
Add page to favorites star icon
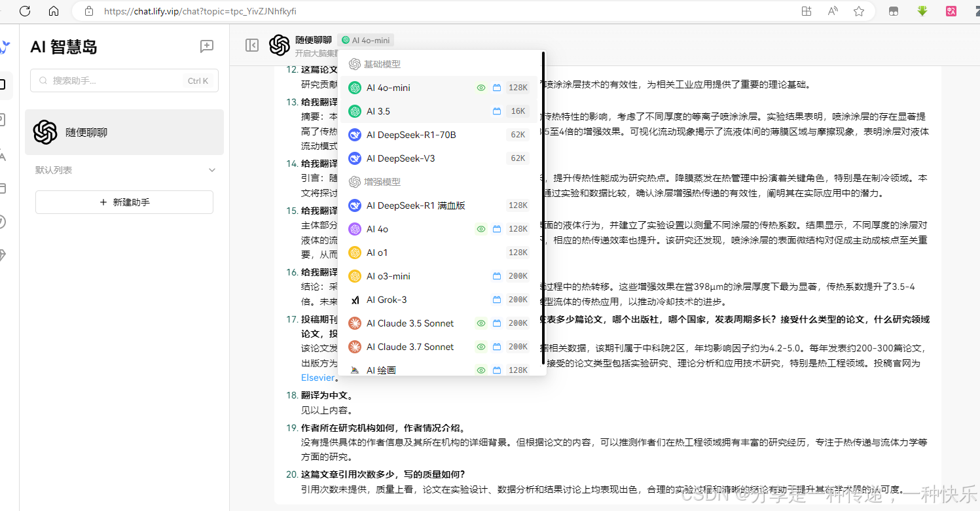859,11
